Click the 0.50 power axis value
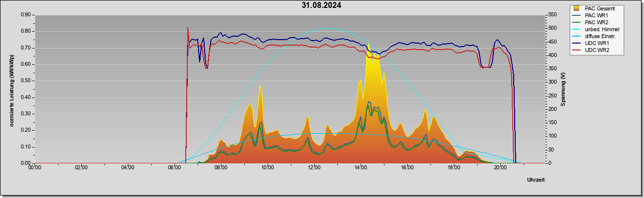The image size is (644, 198). click(26, 81)
